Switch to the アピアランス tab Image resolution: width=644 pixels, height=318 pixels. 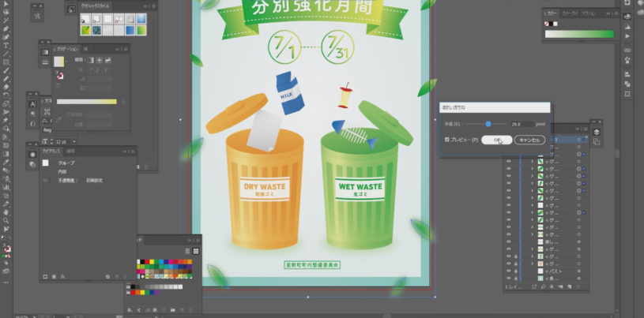(51, 152)
